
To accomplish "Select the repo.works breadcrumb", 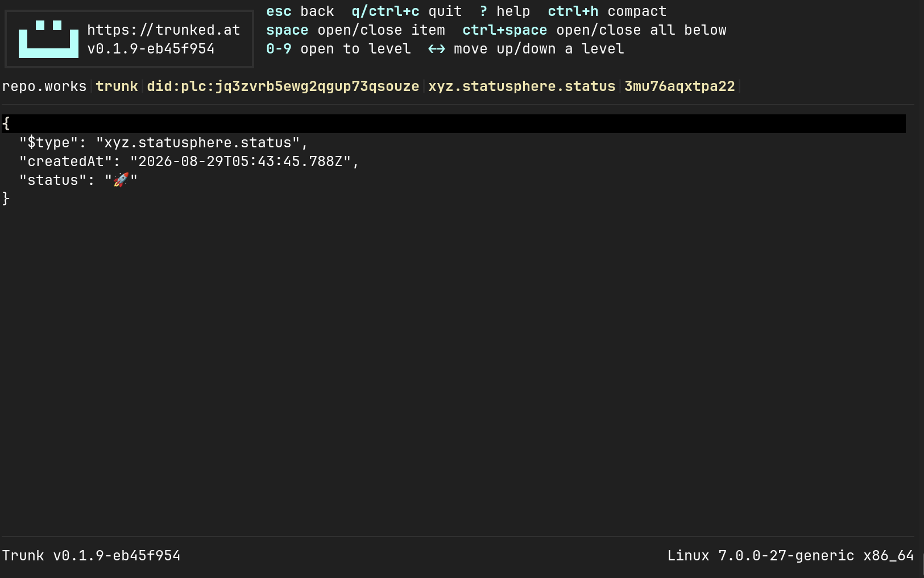I will pos(44,86).
